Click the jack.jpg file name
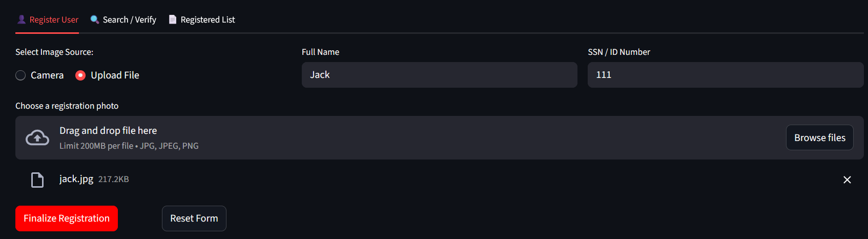 click(x=76, y=179)
